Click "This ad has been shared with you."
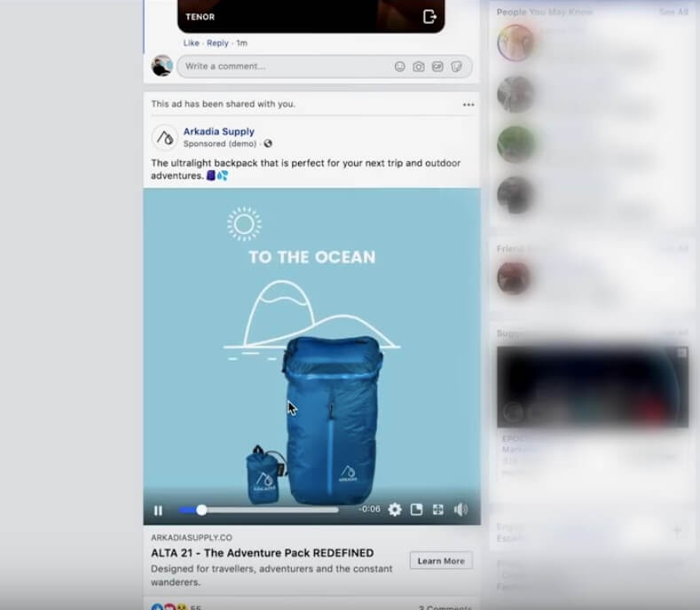The width and height of the screenshot is (700, 610). pyautogui.click(x=224, y=104)
